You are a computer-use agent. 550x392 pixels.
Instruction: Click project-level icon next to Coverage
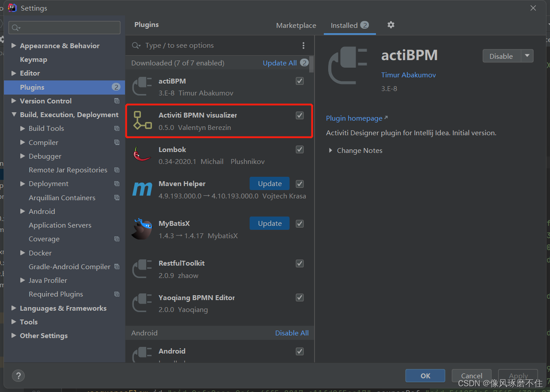pyautogui.click(x=117, y=239)
